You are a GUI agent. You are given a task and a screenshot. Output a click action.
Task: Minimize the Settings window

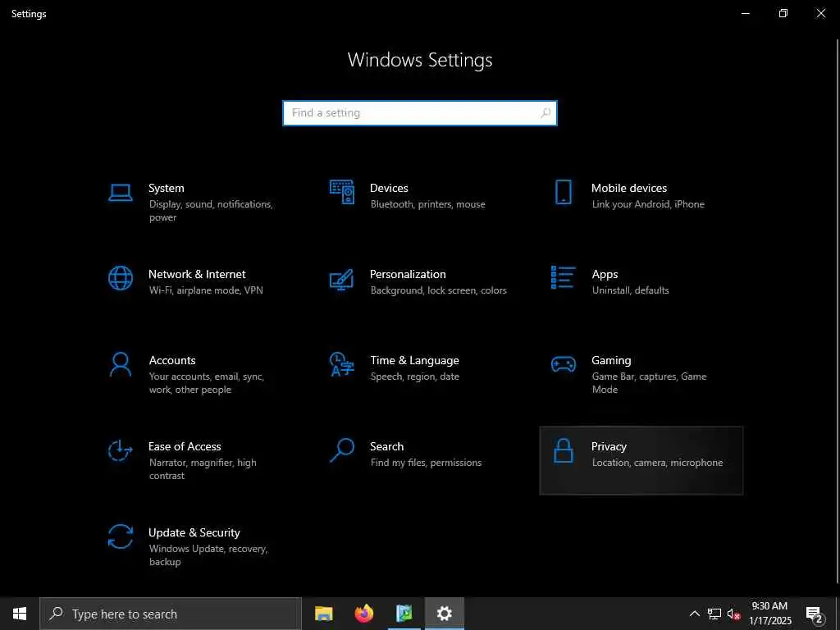745,13
